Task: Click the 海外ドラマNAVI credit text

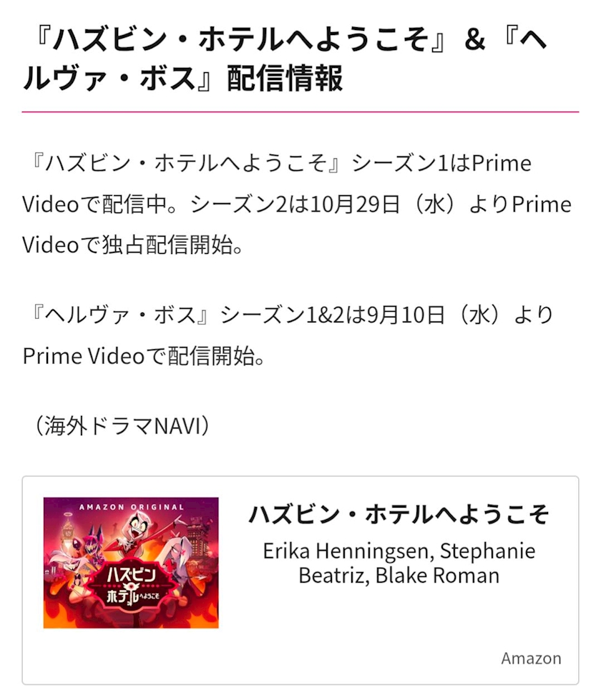Action: point(122,425)
